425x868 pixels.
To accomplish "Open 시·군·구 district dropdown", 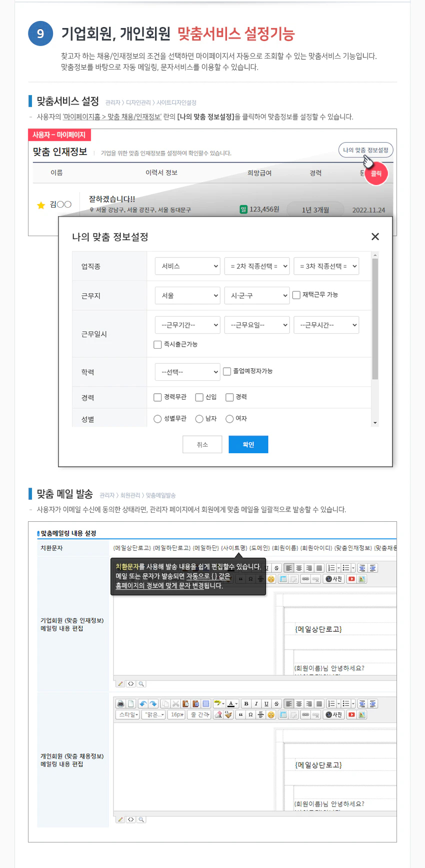I will (257, 296).
